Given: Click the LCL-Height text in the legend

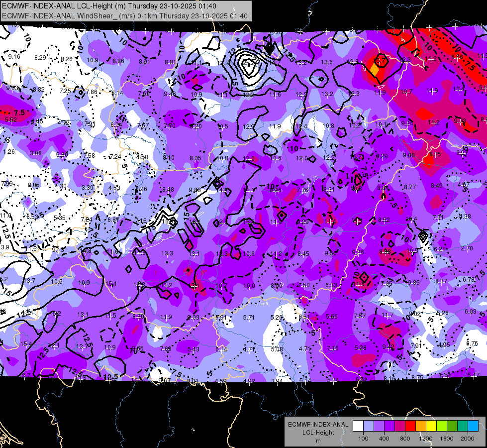Looking at the screenshot, I should click(318, 433).
